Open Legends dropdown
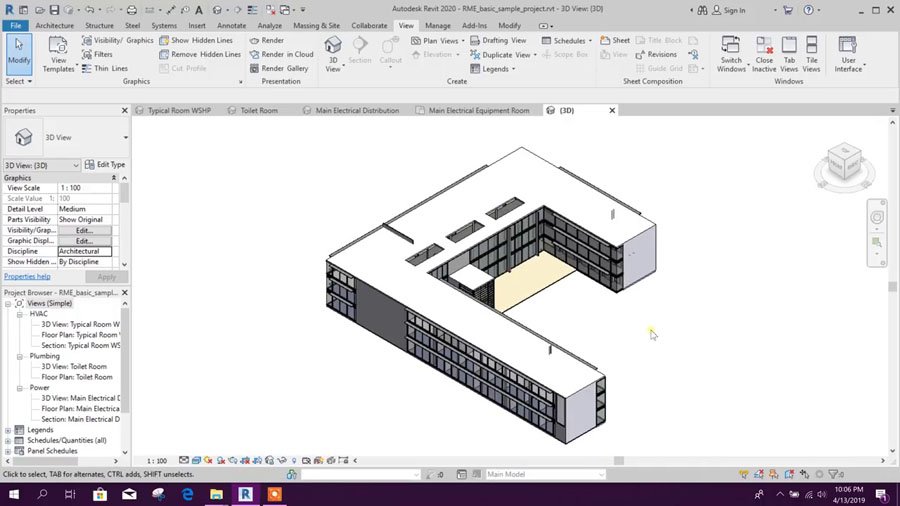 tap(492, 69)
